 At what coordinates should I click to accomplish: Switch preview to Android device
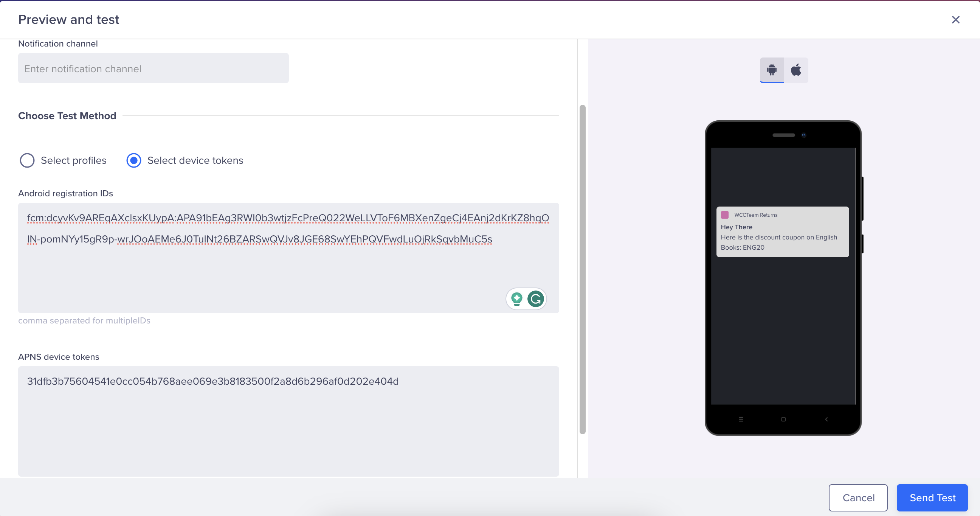pos(772,70)
